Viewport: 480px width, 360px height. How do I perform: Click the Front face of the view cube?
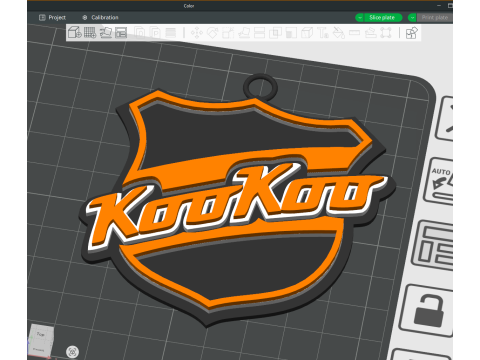(x=38, y=350)
